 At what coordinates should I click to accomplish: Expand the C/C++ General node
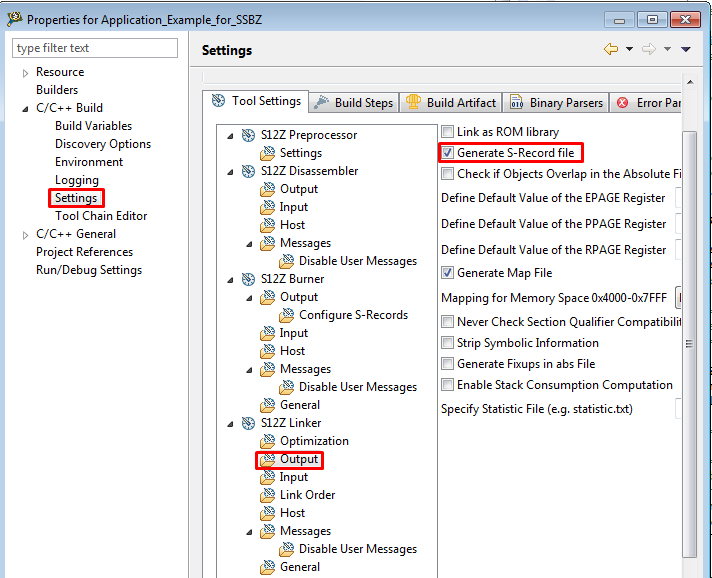point(25,235)
